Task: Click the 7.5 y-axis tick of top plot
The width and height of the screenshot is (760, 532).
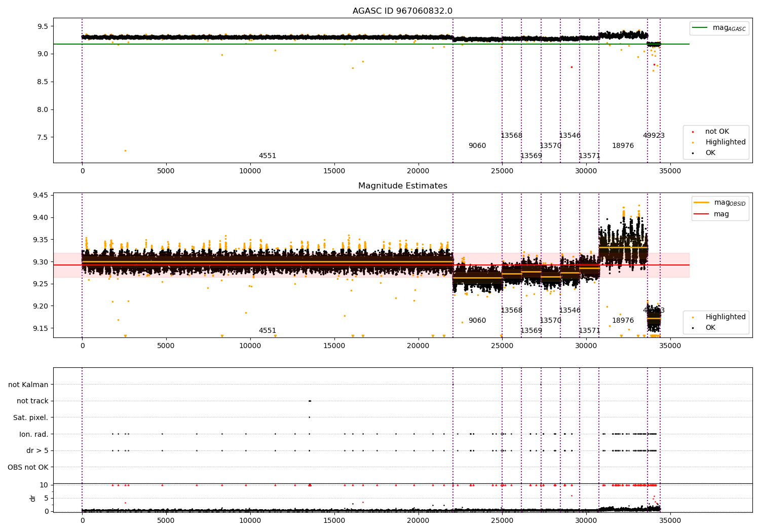Action: pos(43,137)
